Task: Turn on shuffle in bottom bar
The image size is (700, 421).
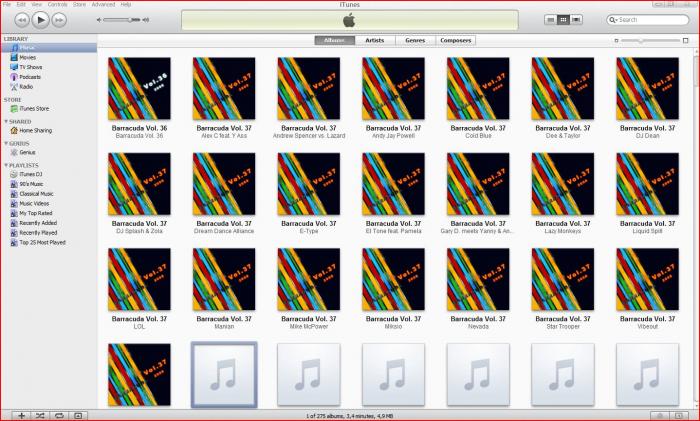Action: 40,414
